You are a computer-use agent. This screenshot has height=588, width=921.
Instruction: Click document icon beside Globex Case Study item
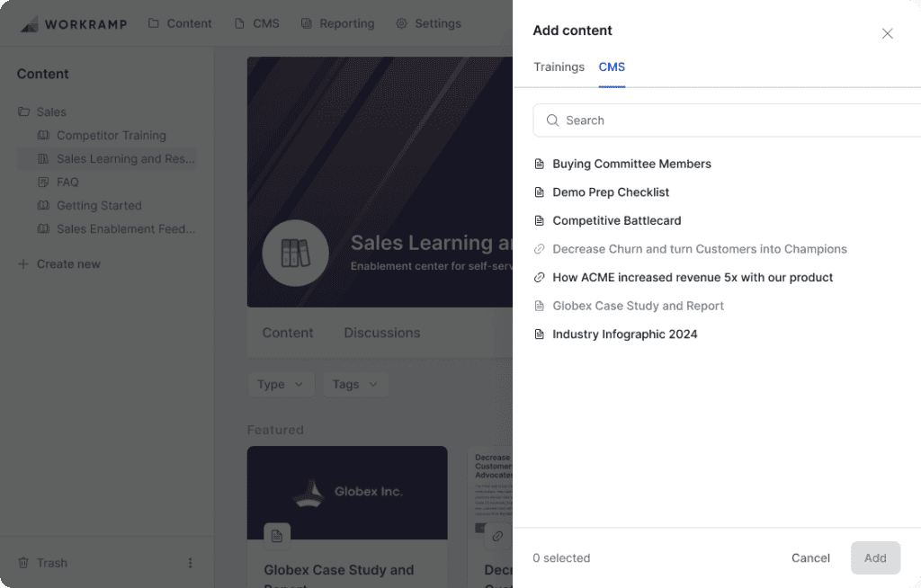540,306
